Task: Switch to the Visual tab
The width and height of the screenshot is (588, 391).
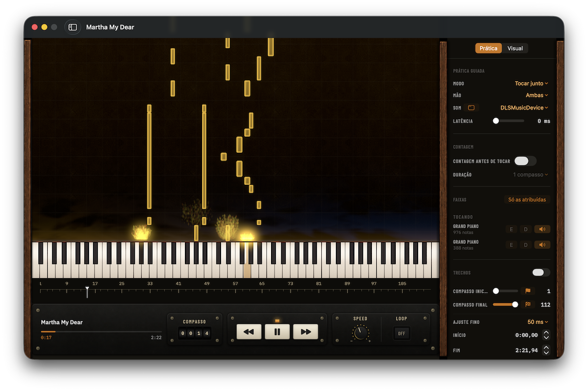Action: pos(515,48)
